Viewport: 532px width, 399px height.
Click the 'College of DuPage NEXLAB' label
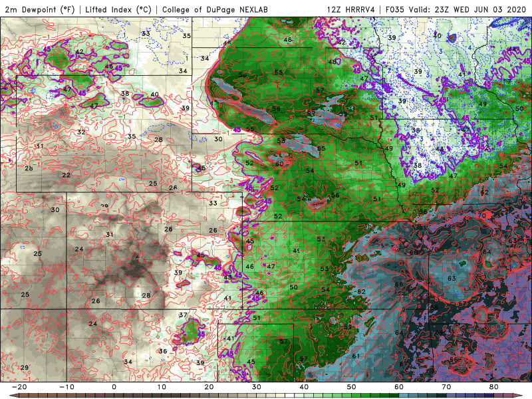point(215,9)
